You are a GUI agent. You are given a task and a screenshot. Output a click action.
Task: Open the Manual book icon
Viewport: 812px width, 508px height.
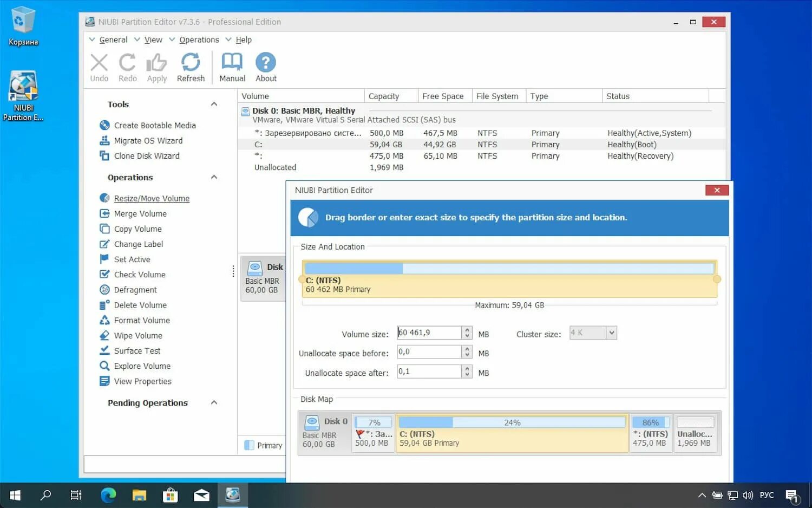pyautogui.click(x=232, y=62)
